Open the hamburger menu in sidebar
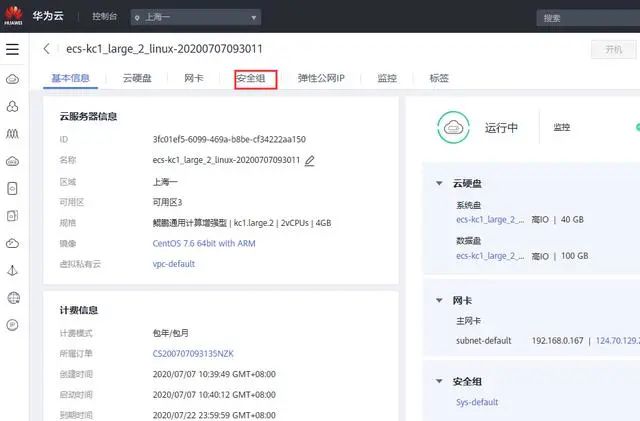 12,49
